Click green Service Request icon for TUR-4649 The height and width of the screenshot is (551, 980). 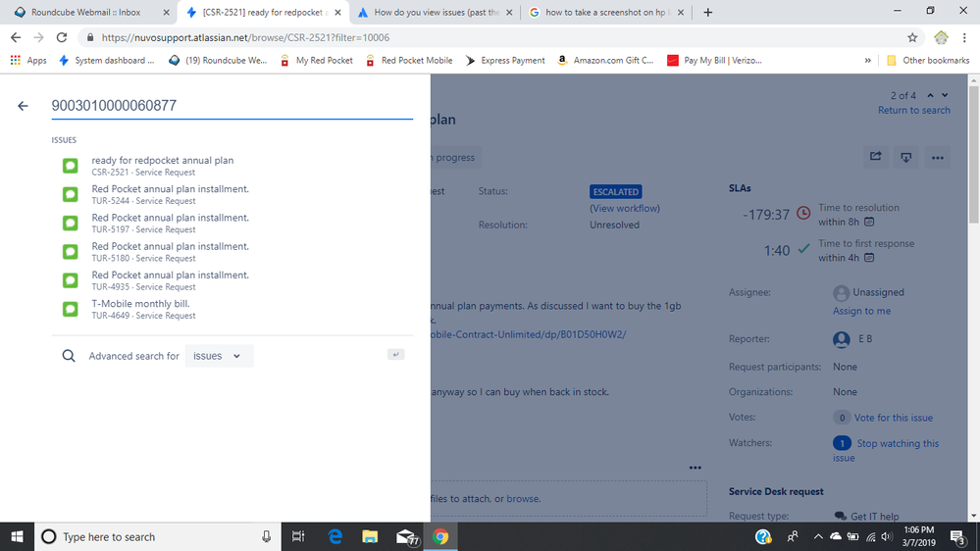pyautogui.click(x=70, y=309)
